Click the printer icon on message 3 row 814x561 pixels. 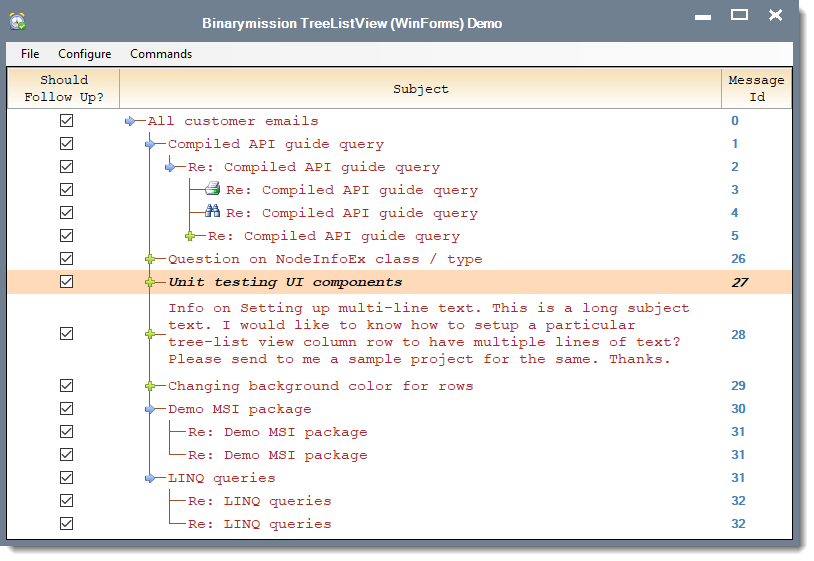[212, 189]
